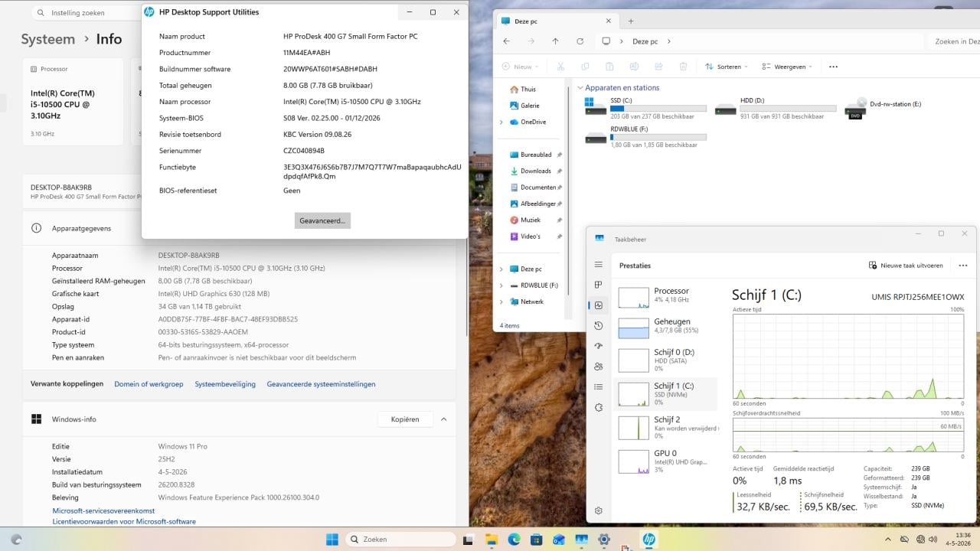Image resolution: width=980 pixels, height=551 pixels.
Task: Collapse Apparaten en stations group
Action: click(x=580, y=88)
